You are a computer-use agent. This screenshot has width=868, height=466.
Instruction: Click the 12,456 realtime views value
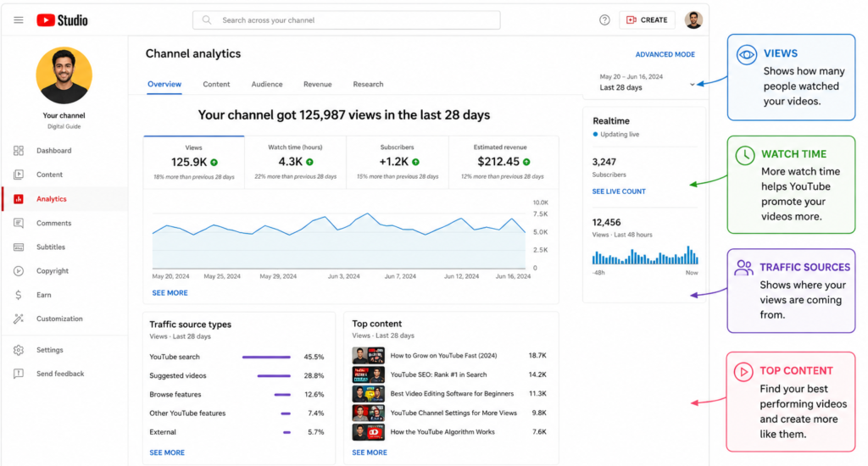606,223
